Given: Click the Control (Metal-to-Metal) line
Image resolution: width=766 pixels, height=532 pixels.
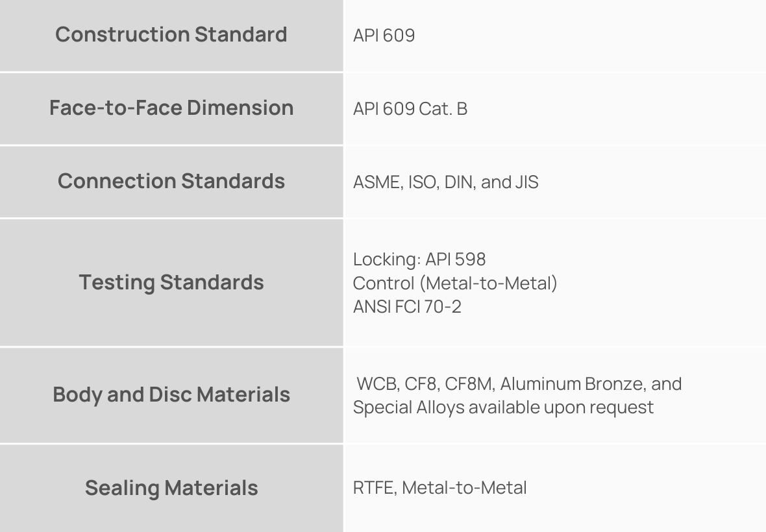Looking at the screenshot, I should click(455, 283).
